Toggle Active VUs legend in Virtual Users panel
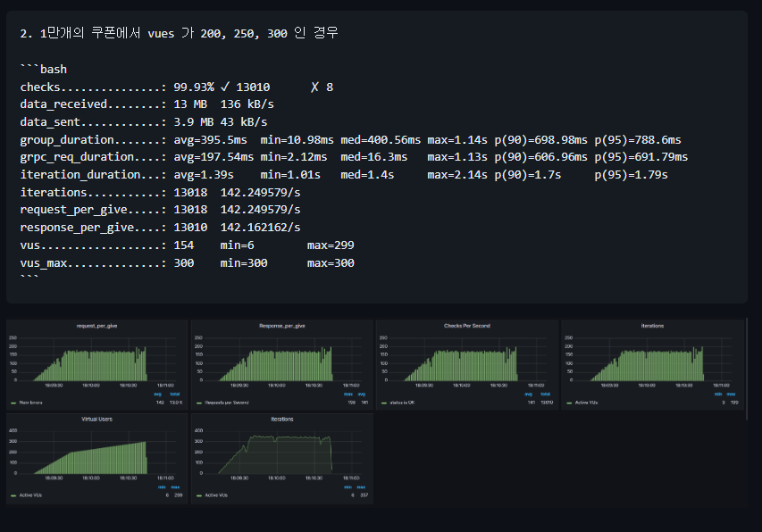The image size is (762, 532). [30, 495]
